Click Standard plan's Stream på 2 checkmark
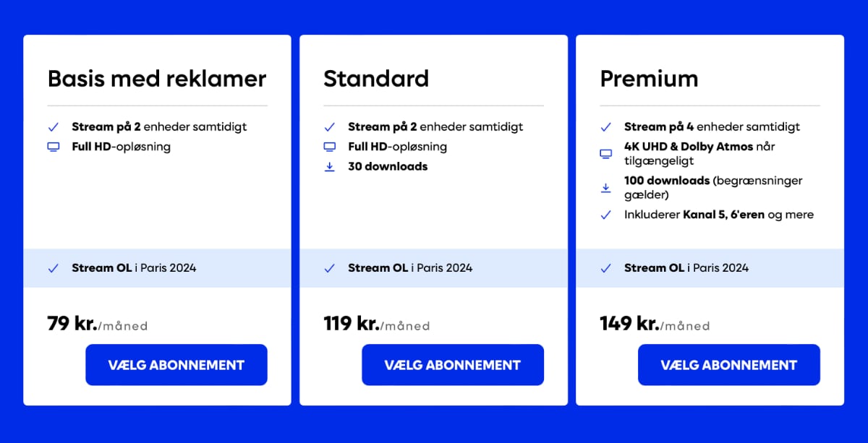Image resolution: width=868 pixels, height=443 pixels. point(329,127)
